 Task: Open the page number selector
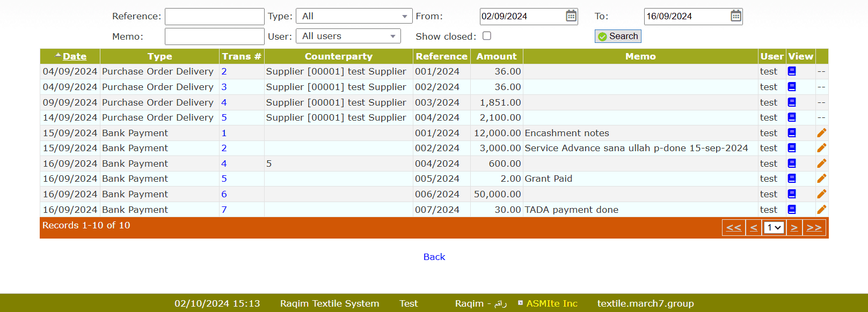(774, 228)
